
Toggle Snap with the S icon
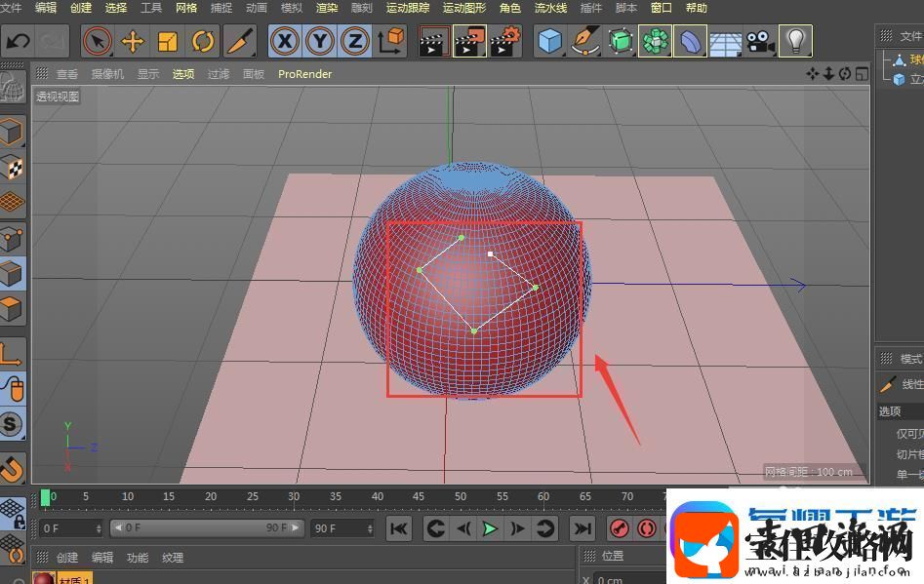(x=12, y=424)
